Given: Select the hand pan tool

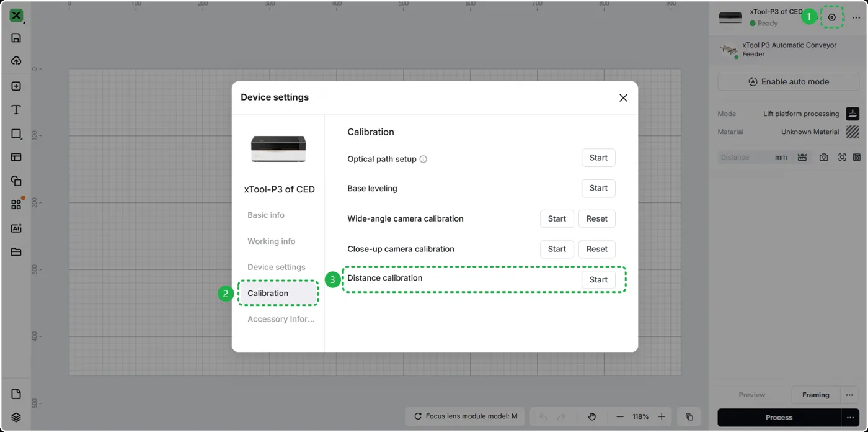Looking at the screenshot, I should (591, 417).
